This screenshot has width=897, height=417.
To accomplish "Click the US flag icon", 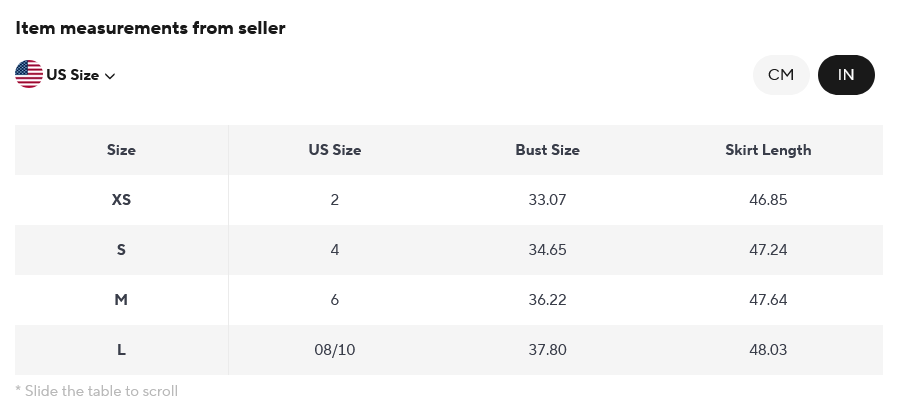I will (29, 74).
